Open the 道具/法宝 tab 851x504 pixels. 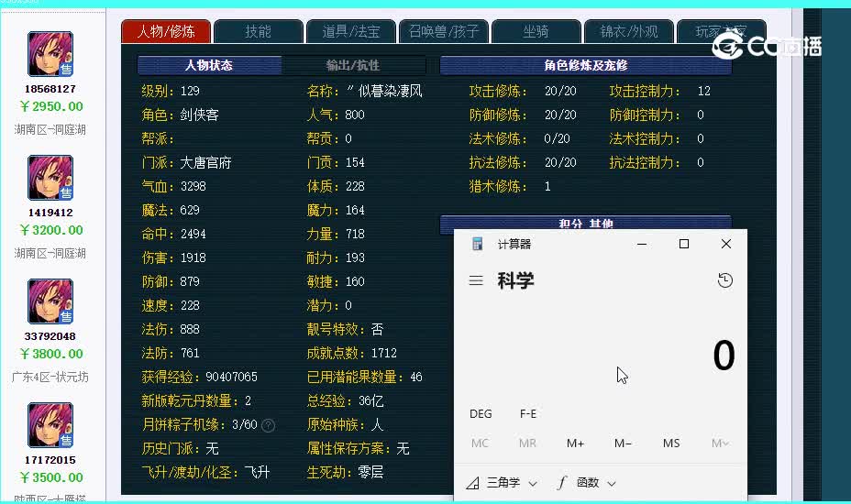[351, 31]
